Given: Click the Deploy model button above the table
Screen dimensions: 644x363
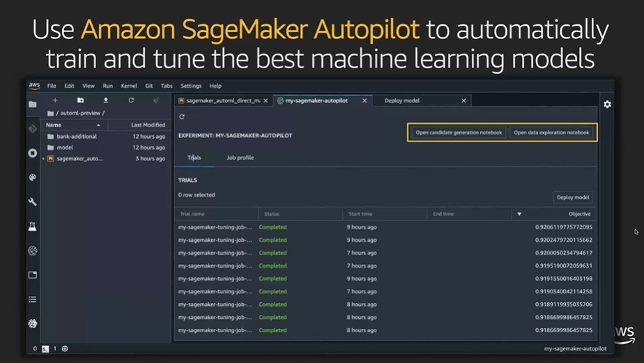Looking at the screenshot, I should point(572,197).
